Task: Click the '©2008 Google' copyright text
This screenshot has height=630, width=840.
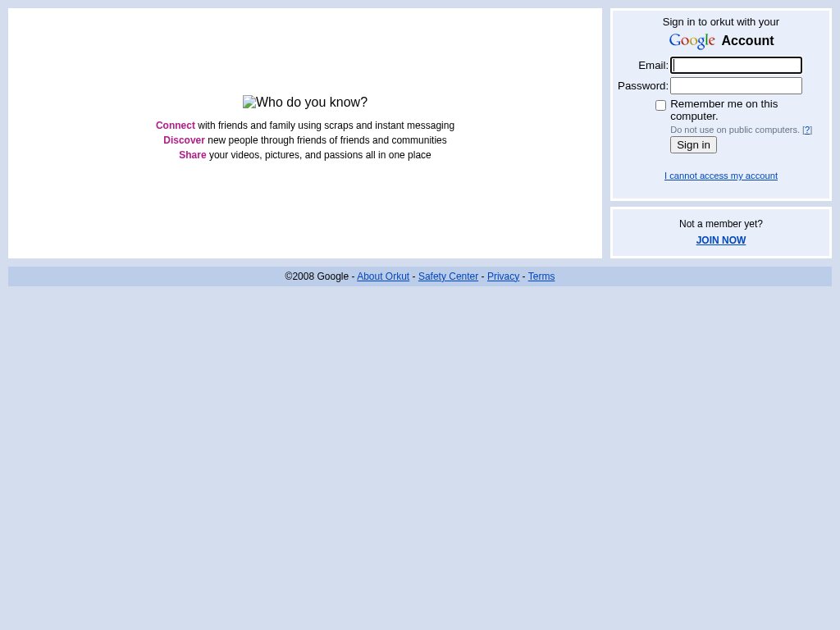Action: [x=317, y=276]
